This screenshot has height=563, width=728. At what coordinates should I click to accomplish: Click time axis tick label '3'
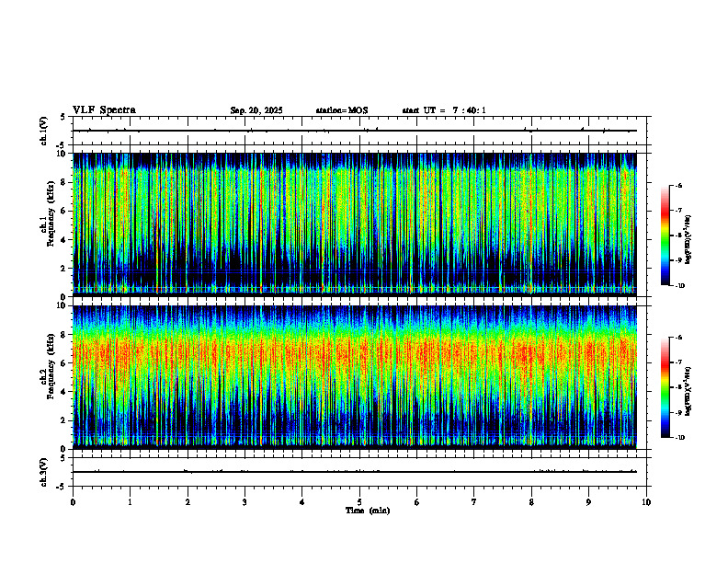point(245,502)
